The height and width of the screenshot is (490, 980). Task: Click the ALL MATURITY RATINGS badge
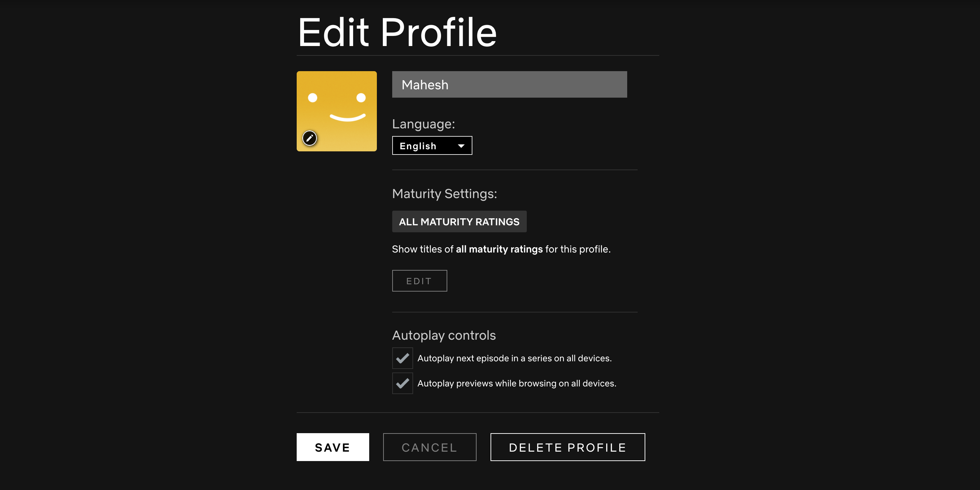point(459,221)
